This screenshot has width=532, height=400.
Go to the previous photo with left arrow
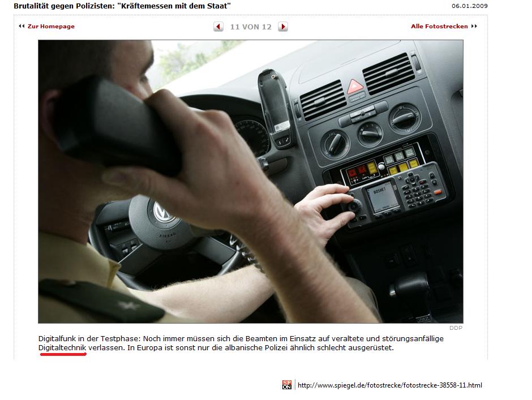tap(218, 27)
